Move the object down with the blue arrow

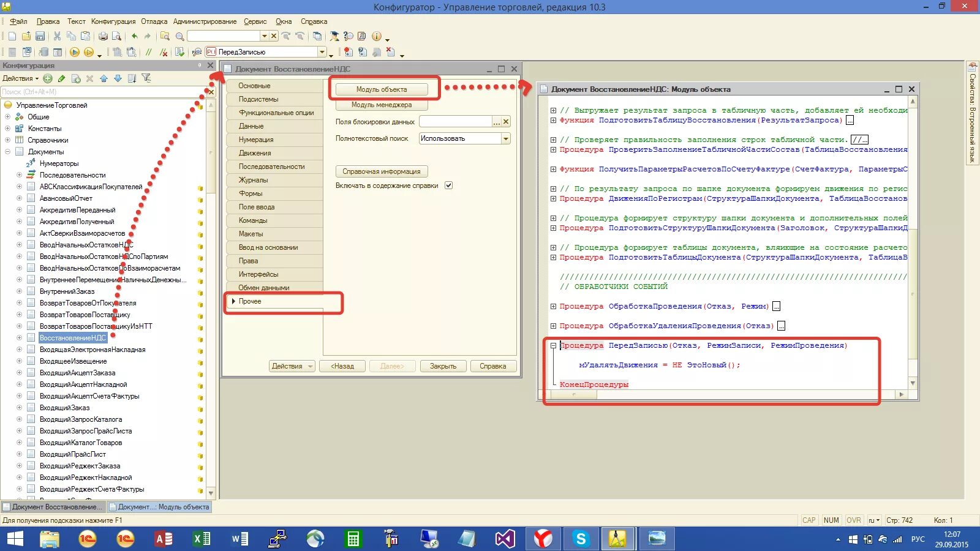click(118, 78)
